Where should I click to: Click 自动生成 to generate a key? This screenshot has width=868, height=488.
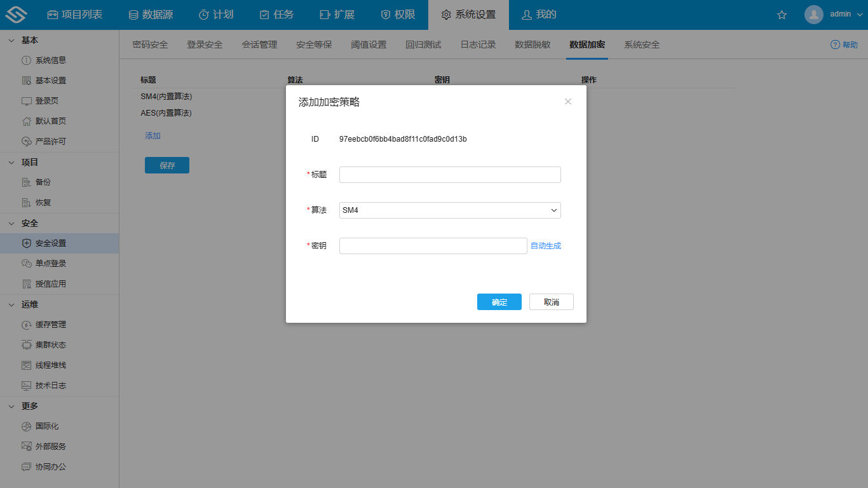[x=545, y=245]
